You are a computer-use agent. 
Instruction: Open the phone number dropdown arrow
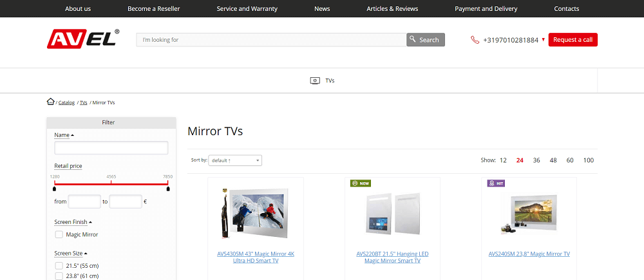(543, 40)
